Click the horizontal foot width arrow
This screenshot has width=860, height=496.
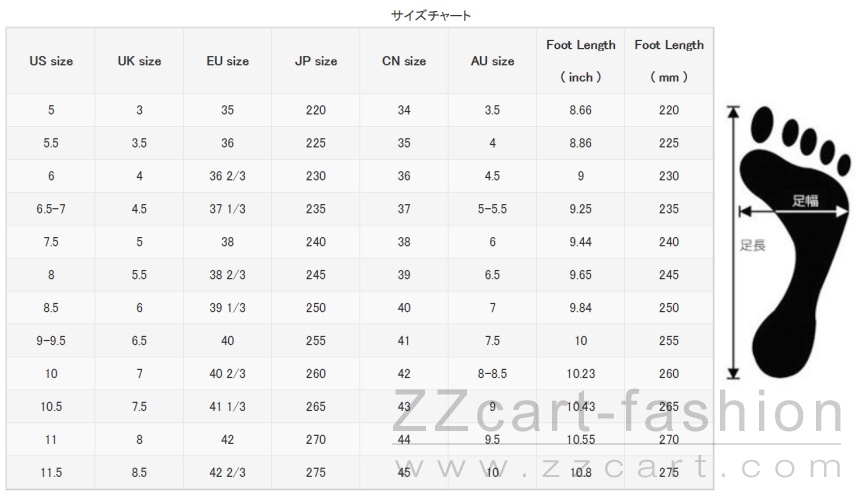[793, 212]
